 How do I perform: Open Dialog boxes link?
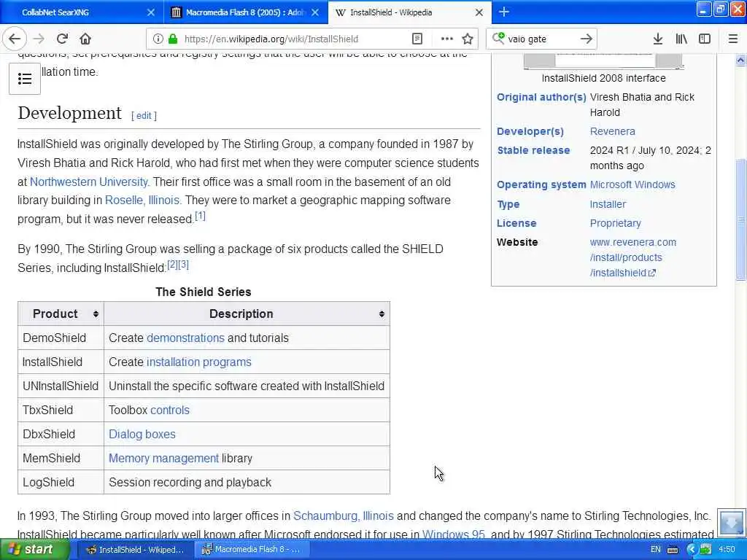(142, 435)
